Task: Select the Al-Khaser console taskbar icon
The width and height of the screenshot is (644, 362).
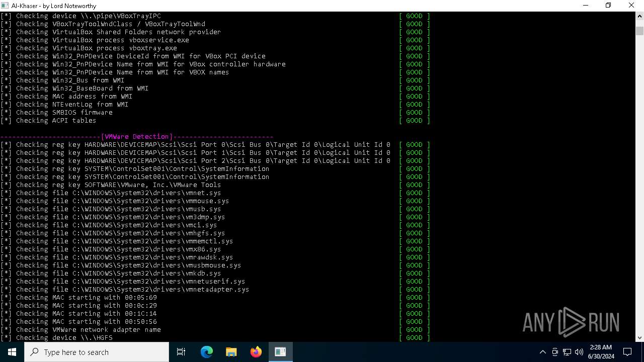Action: point(280,352)
